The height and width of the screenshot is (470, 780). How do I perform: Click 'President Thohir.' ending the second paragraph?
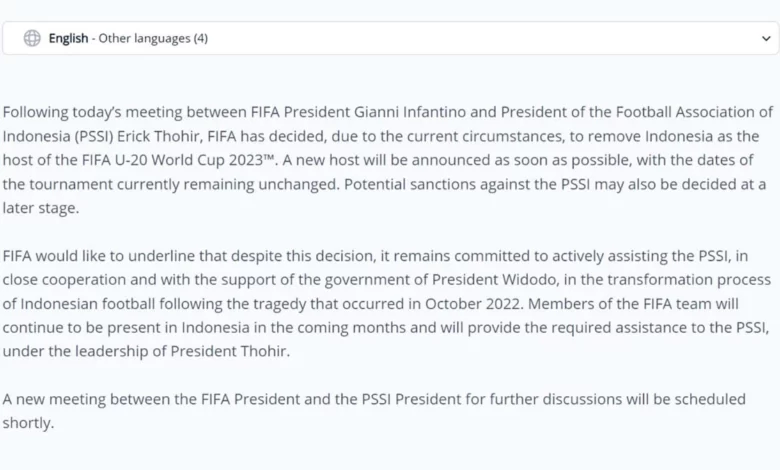[x=230, y=351]
